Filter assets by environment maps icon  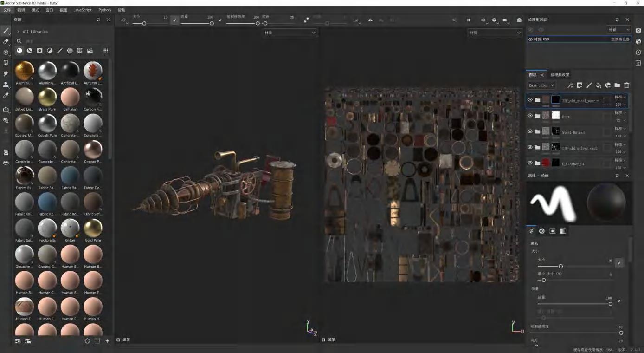[90, 51]
